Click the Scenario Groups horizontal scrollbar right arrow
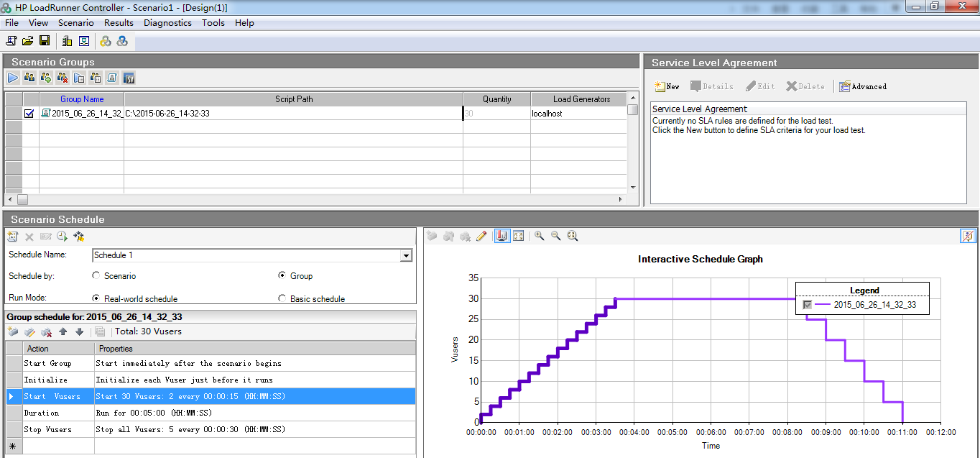The height and width of the screenshot is (458, 980). click(x=621, y=199)
